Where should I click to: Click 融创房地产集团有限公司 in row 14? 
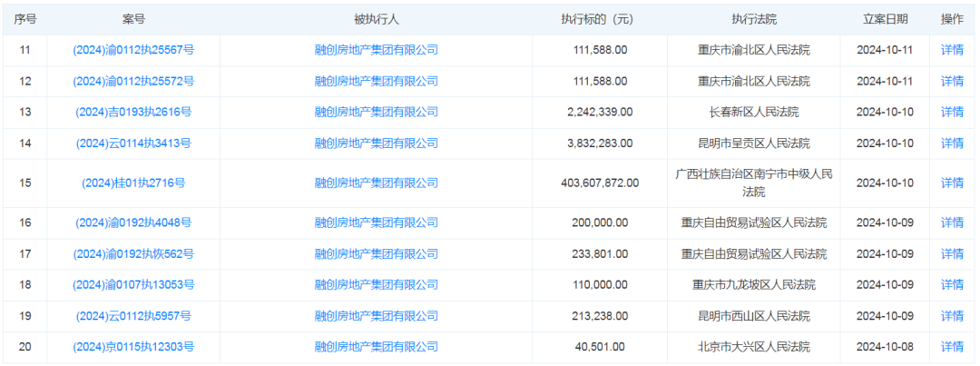[377, 143]
